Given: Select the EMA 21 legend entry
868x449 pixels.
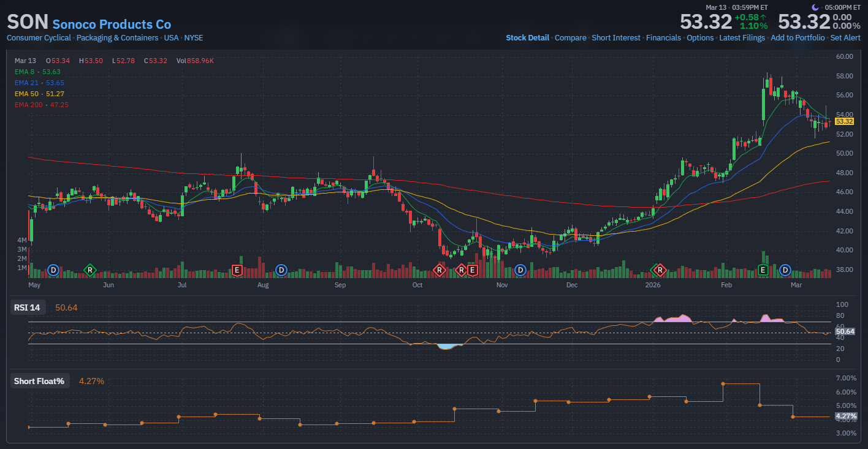Looking at the screenshot, I should (x=39, y=83).
